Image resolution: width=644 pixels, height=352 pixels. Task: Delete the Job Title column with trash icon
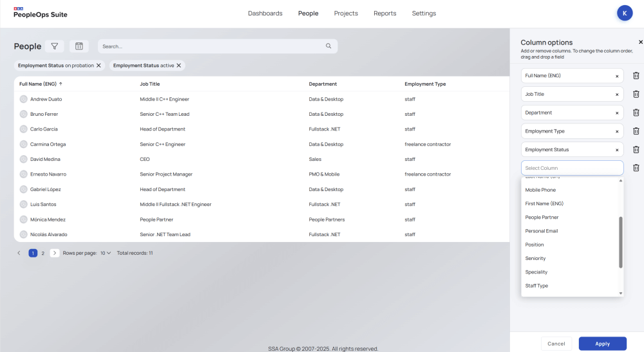click(636, 94)
